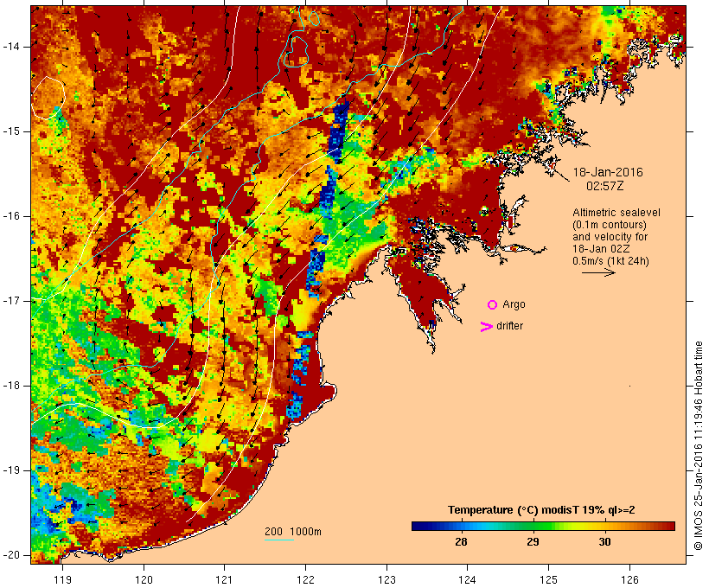The width and height of the screenshot is (709, 588).
Task: Click the '-18' latitude axis label
Action: pyautogui.click(x=10, y=386)
